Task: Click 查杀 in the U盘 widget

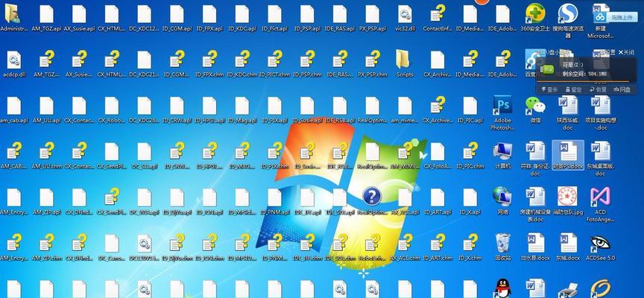Action: (x=550, y=89)
